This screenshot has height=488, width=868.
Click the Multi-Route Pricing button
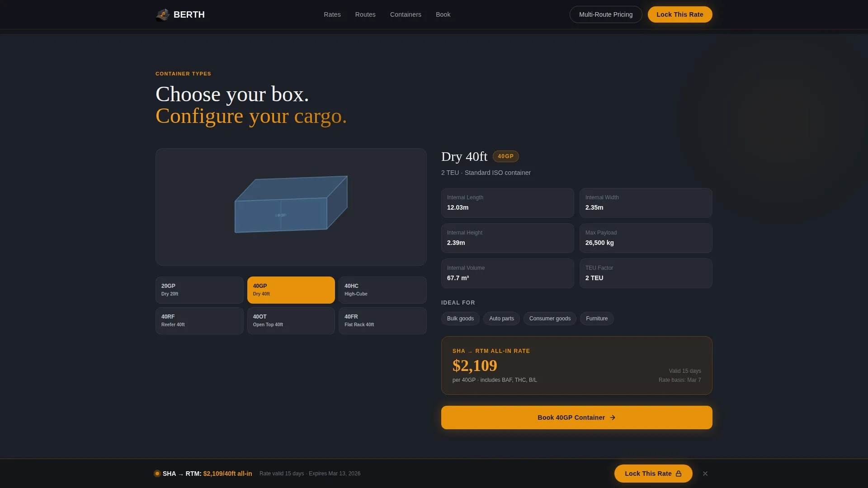tap(606, 14)
